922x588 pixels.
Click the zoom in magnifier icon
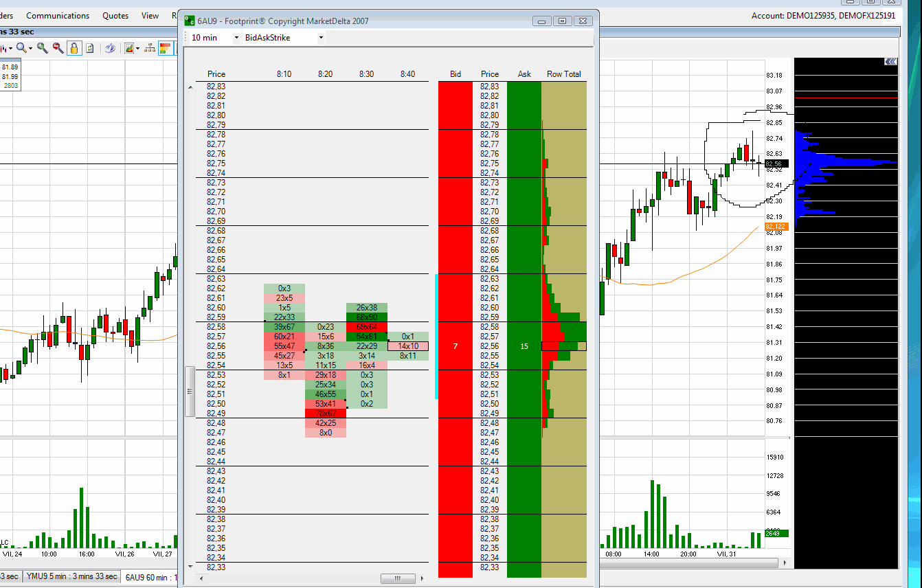click(x=42, y=48)
